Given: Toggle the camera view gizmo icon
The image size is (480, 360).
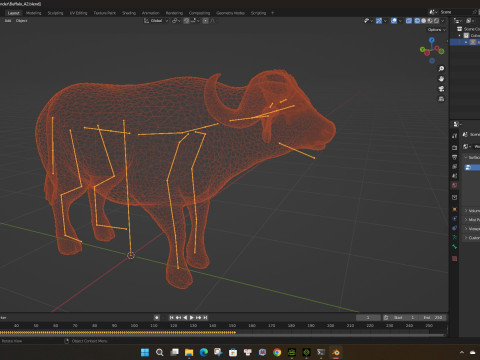Looking at the screenshot, I should 441,89.
